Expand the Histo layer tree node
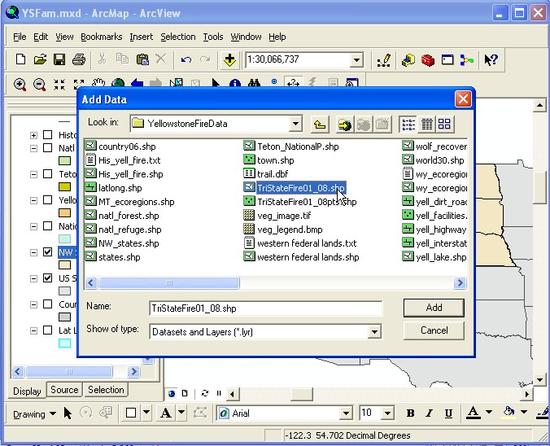The width and height of the screenshot is (550, 446). point(33,135)
